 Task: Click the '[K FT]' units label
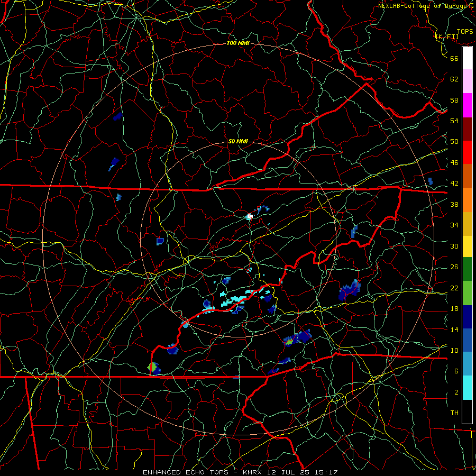pos(447,37)
